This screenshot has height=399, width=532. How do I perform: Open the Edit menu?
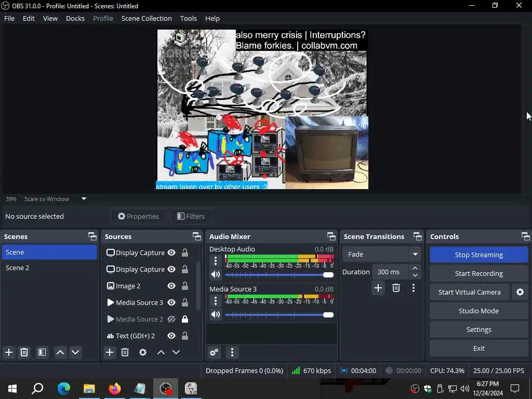tap(29, 18)
